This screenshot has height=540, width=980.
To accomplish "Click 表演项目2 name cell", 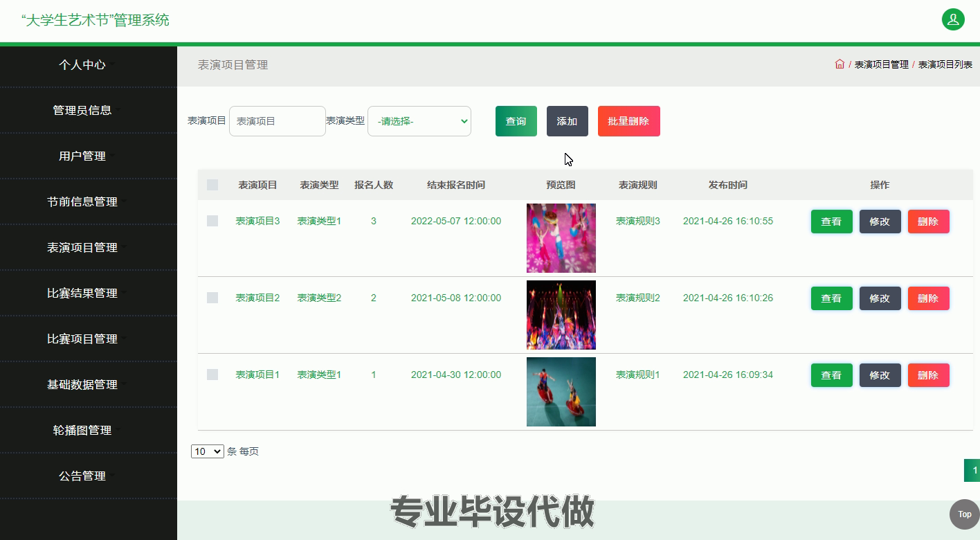I will [x=258, y=298].
